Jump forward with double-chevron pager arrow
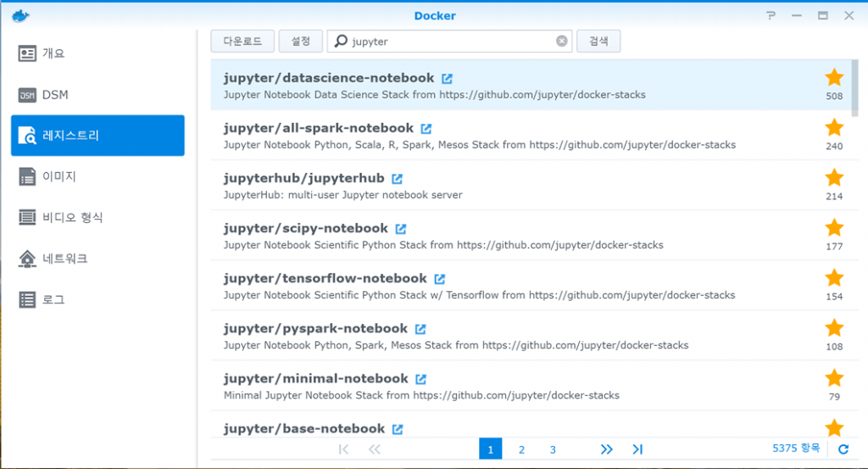Image resolution: width=868 pixels, height=469 pixels. pyautogui.click(x=607, y=449)
